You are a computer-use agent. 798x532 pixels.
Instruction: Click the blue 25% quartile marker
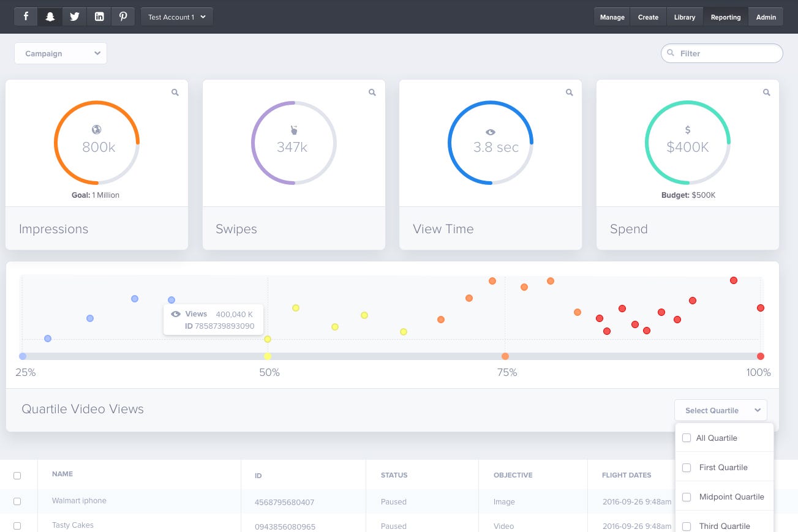point(23,356)
